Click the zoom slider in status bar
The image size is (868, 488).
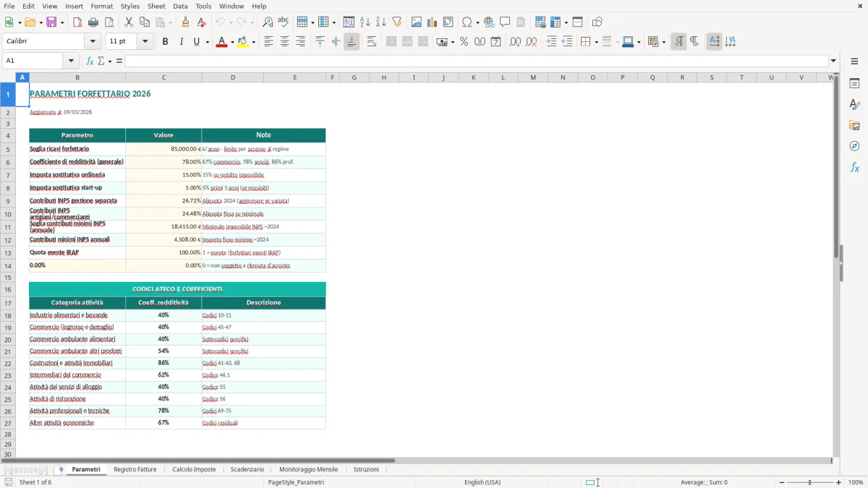[810, 482]
